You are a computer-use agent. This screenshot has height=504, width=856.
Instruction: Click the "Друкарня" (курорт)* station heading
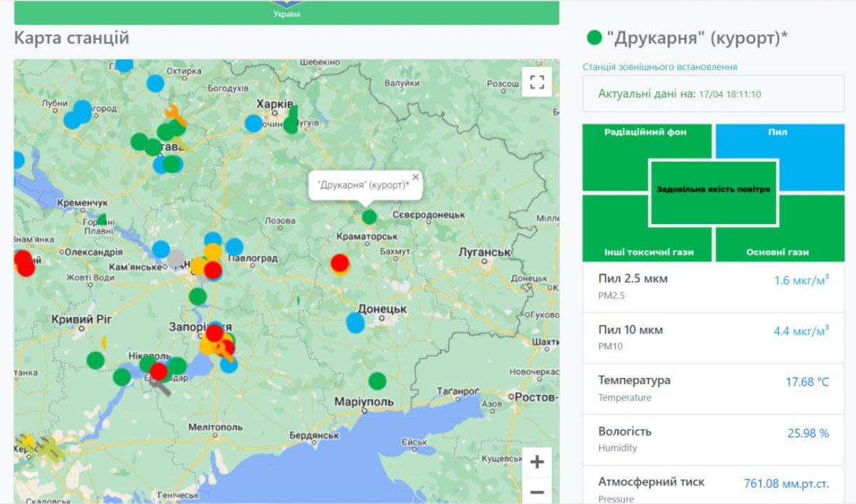tap(698, 38)
